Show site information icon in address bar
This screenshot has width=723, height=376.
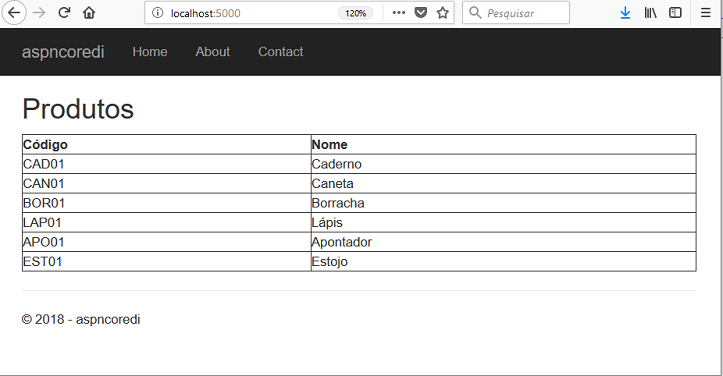click(x=157, y=13)
